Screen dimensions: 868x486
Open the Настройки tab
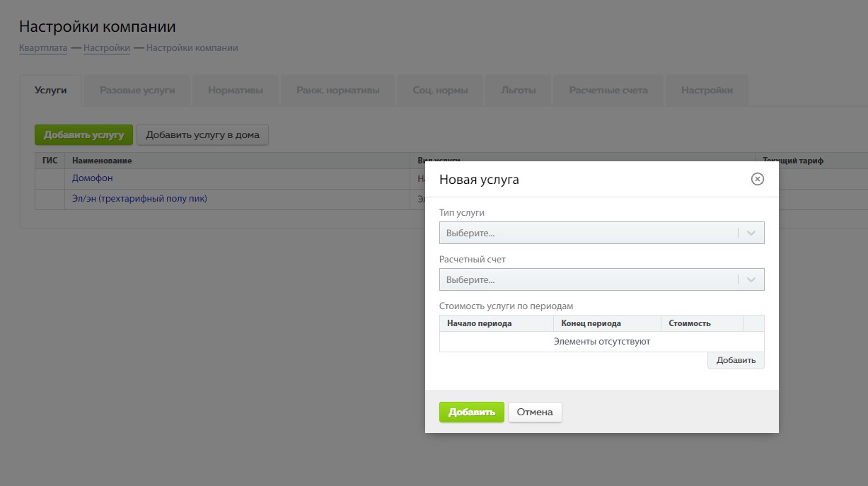[707, 91]
